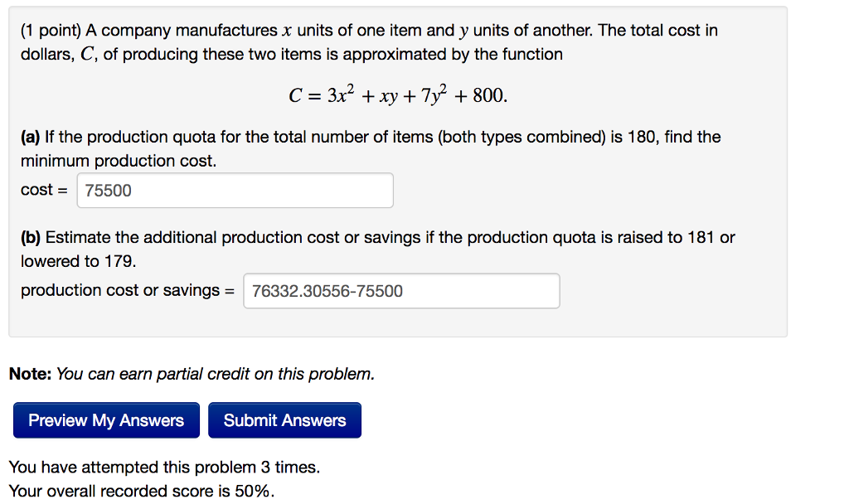
Task: Click the production cost or savings input field
Action: tap(401, 291)
